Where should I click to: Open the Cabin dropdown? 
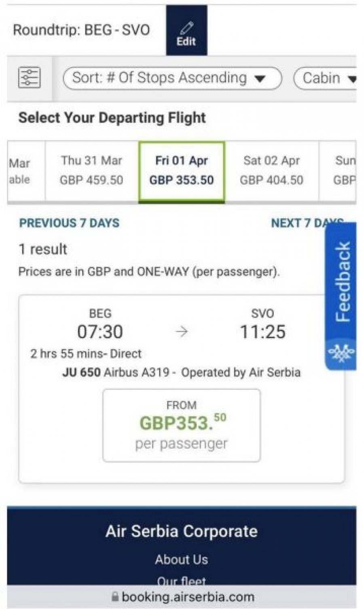(x=326, y=78)
